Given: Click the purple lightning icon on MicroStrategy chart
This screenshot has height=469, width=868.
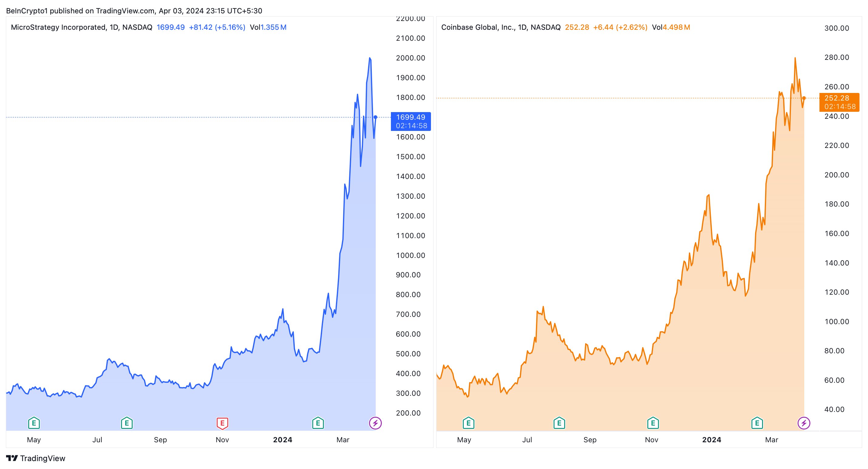Looking at the screenshot, I should pos(375,423).
